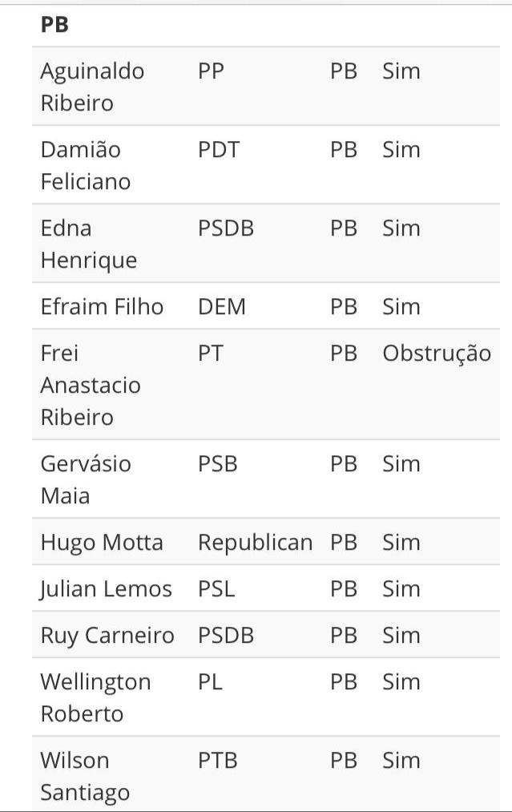Select the Obstrução vote cell
Image resolution: width=512 pixels, height=812 pixels.
pyautogui.click(x=437, y=353)
